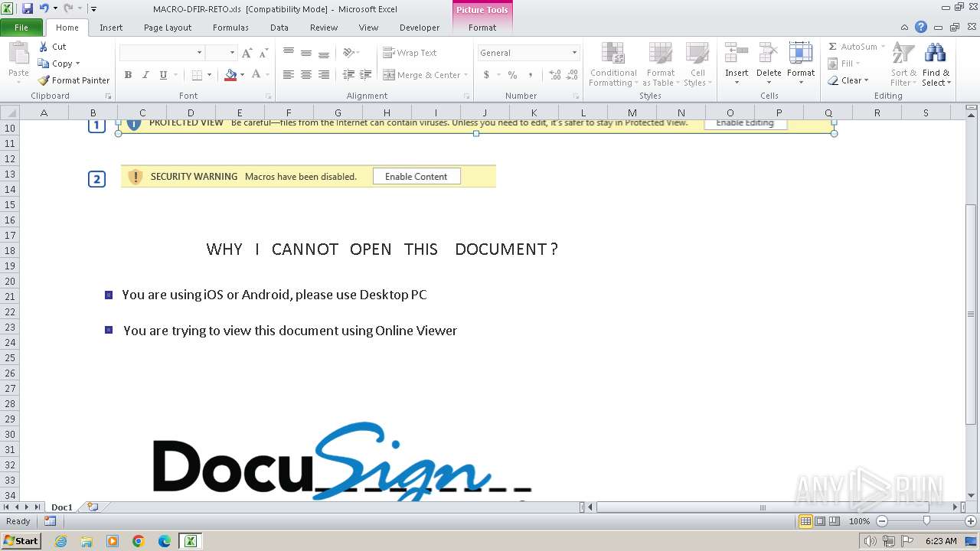Click the Decrease Indent icon
The height and width of the screenshot is (551, 980).
coord(348,75)
